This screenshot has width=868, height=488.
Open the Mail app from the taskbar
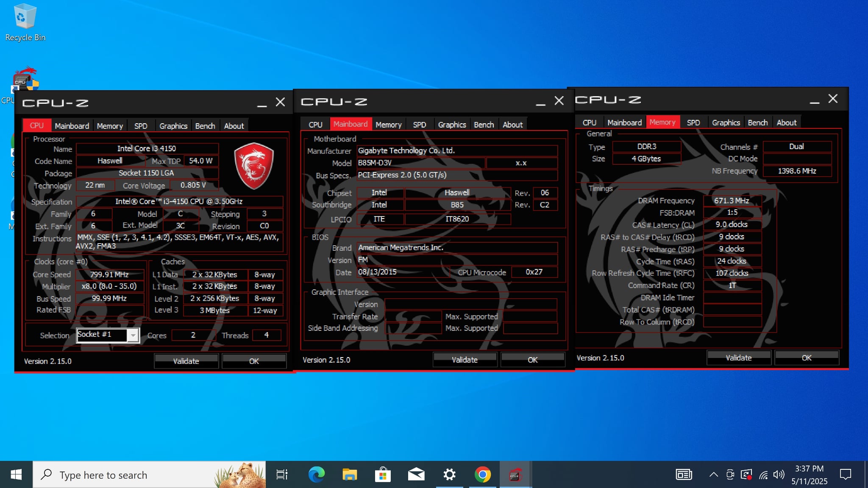tap(416, 475)
